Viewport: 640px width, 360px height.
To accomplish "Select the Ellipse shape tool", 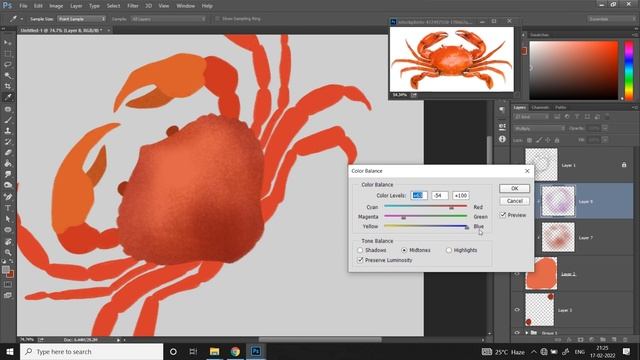I will pyautogui.click(x=8, y=230).
